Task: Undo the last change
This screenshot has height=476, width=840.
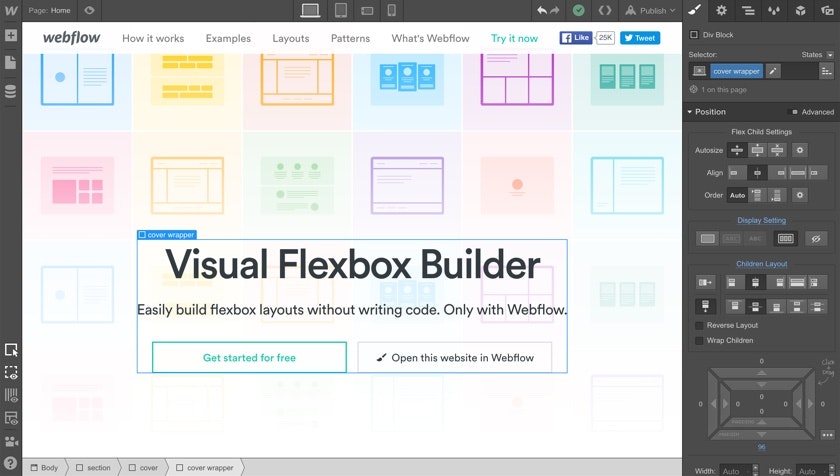Action: pos(542,10)
